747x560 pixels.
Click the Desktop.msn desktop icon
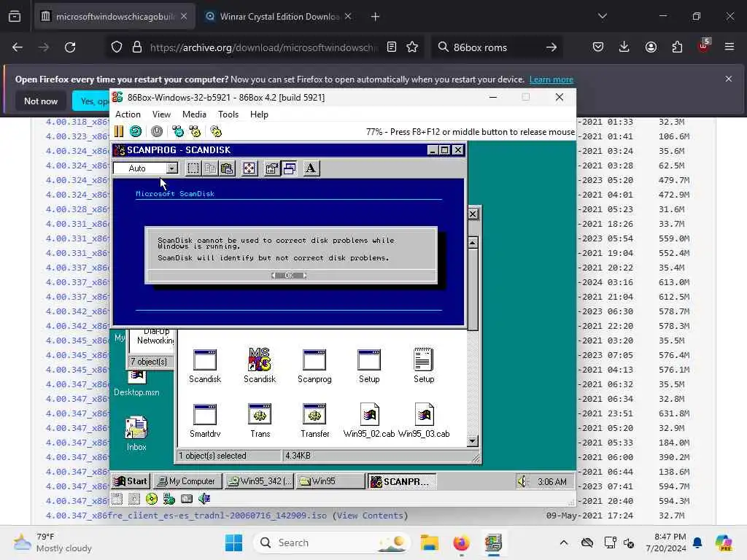[136, 384]
